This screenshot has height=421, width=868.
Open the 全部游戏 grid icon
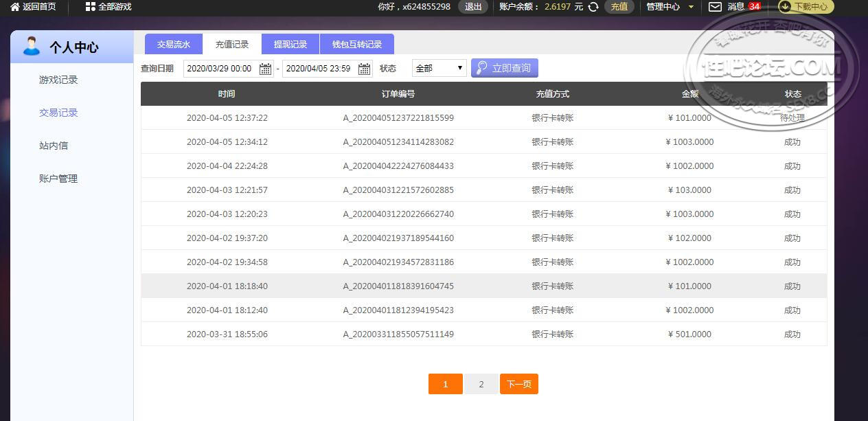pyautogui.click(x=90, y=7)
